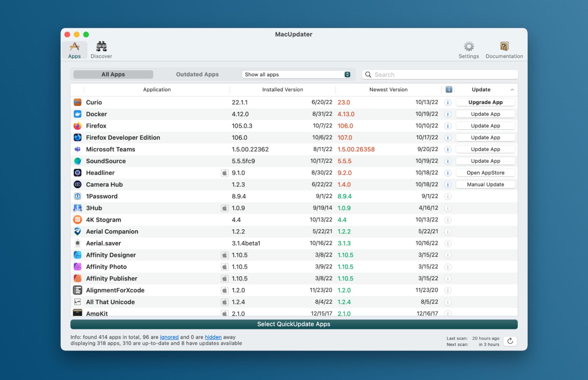This screenshot has width=588, height=380.
Task: Click the info icon in Firefox row
Action: pyautogui.click(x=448, y=126)
